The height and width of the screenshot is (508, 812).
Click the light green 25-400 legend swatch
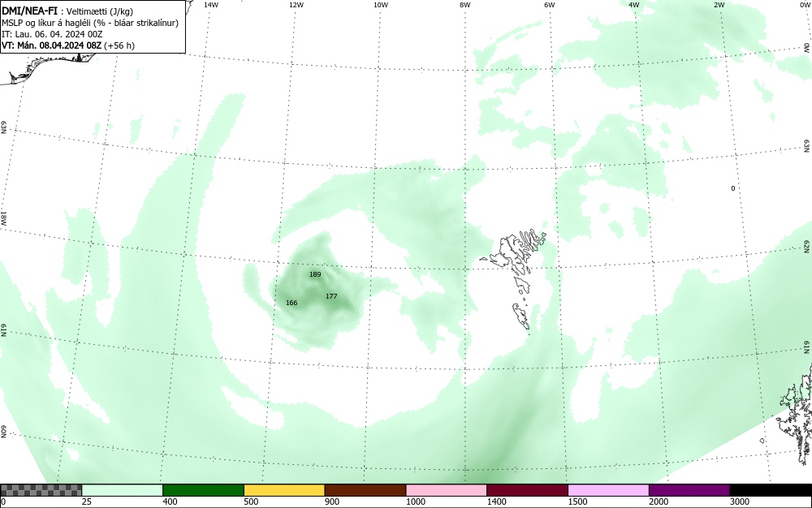point(123,490)
